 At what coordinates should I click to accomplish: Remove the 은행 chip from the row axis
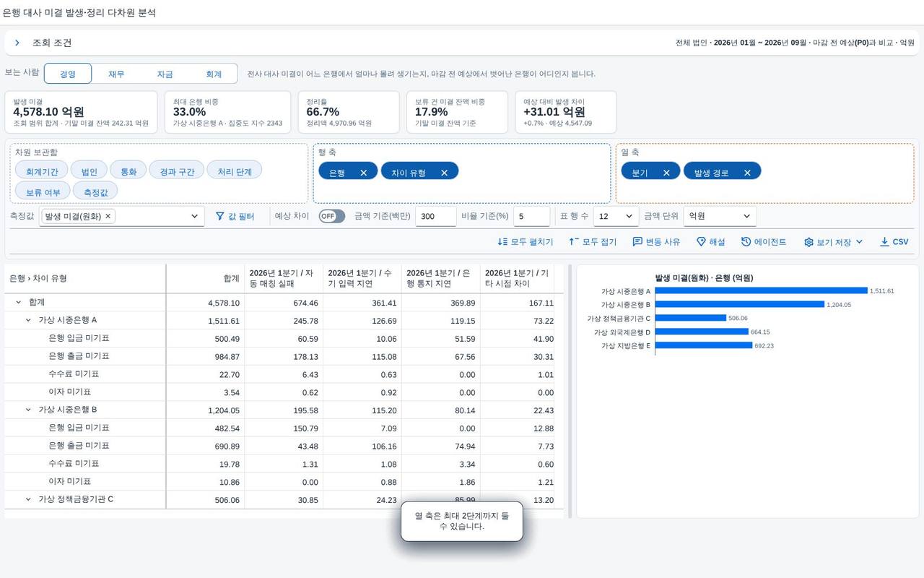pyautogui.click(x=364, y=173)
